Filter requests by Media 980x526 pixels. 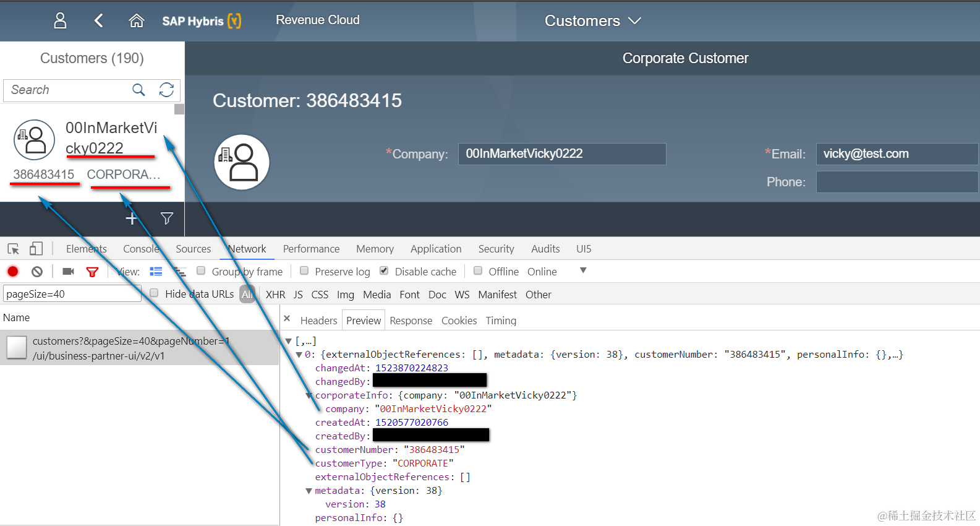[377, 295]
